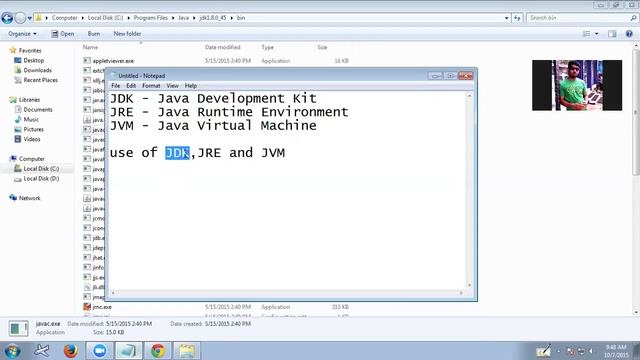Click Java breadcrumb segment
This screenshot has width=640, height=360.
click(x=183, y=18)
